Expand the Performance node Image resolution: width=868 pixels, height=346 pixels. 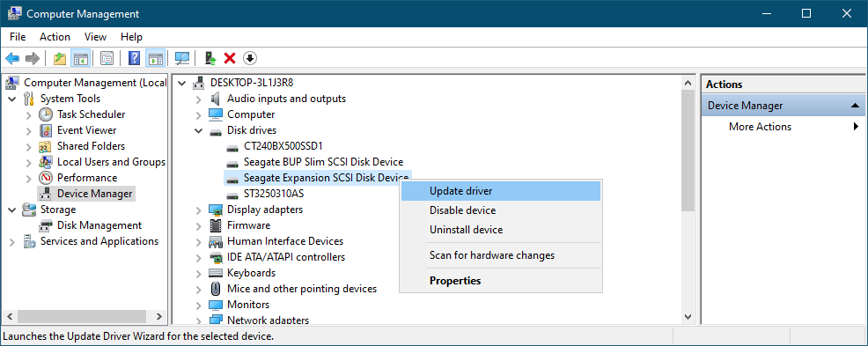[x=29, y=178]
